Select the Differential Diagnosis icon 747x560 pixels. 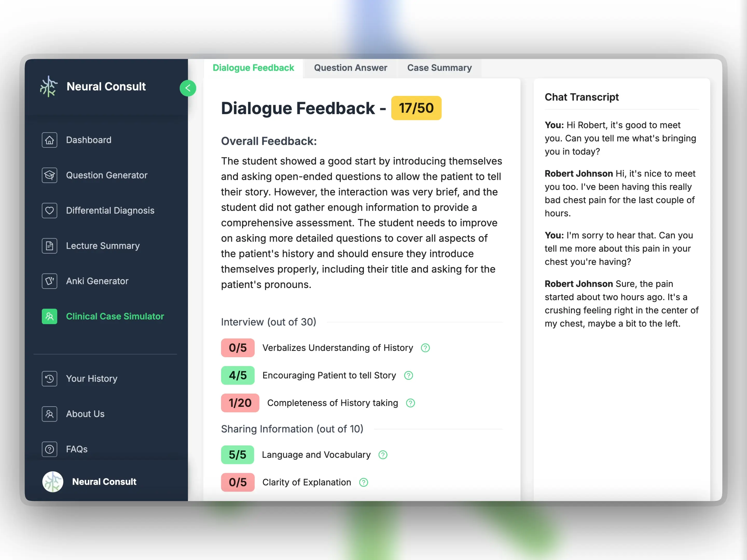coord(49,210)
